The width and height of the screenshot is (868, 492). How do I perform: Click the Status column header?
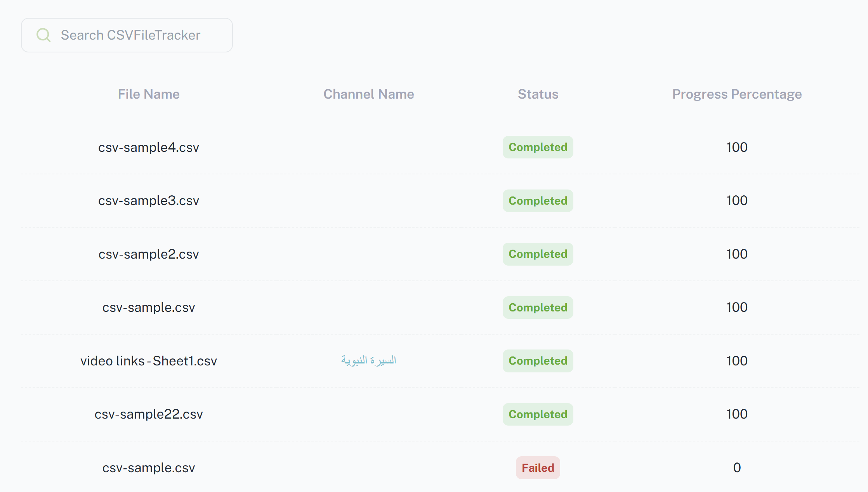538,94
